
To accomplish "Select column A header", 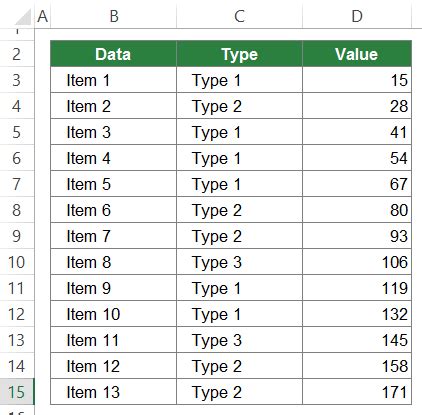I will coord(42,16).
